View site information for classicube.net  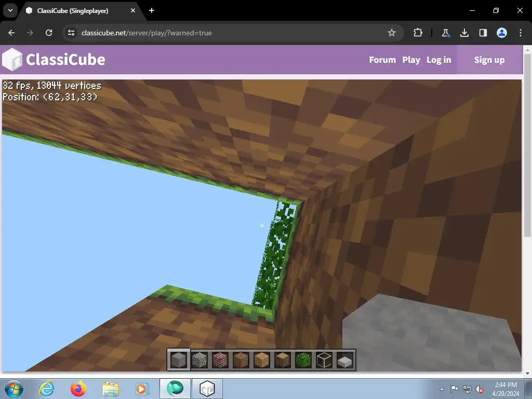(x=71, y=33)
